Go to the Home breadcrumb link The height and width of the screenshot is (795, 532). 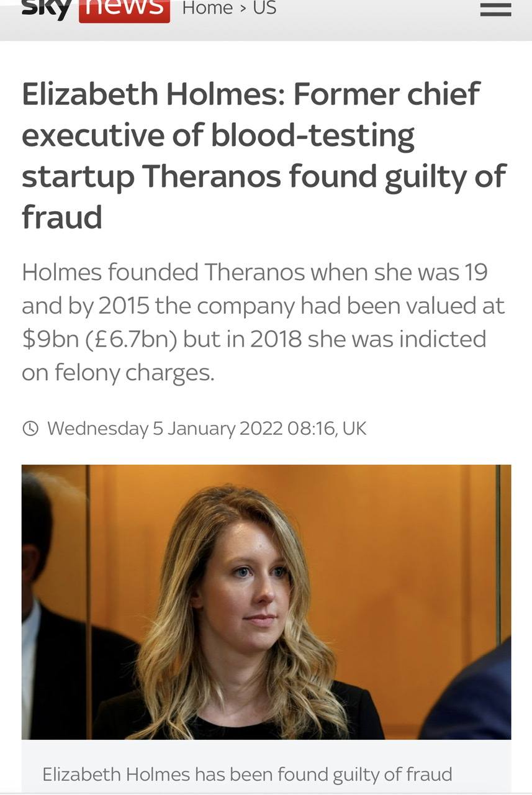point(207,9)
